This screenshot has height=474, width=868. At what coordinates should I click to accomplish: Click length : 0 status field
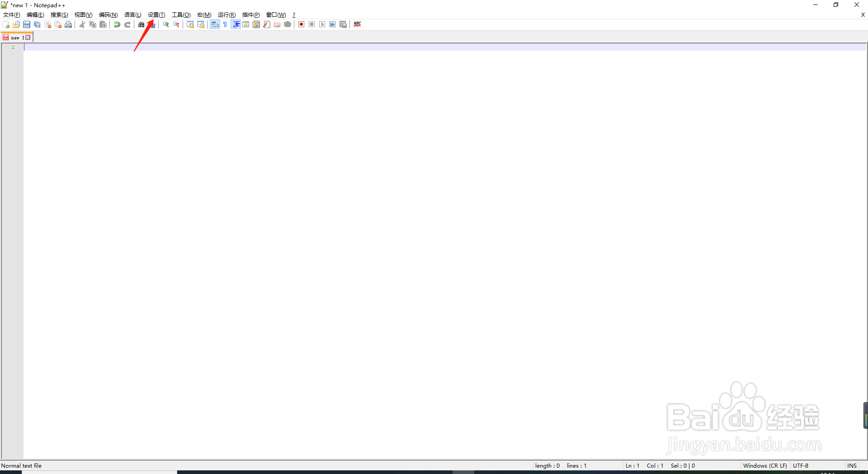tap(547, 465)
